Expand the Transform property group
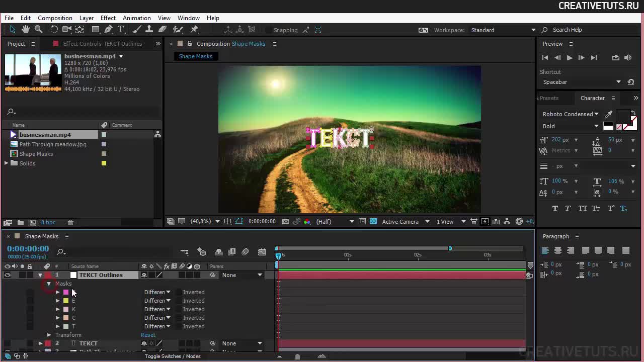 (49, 335)
